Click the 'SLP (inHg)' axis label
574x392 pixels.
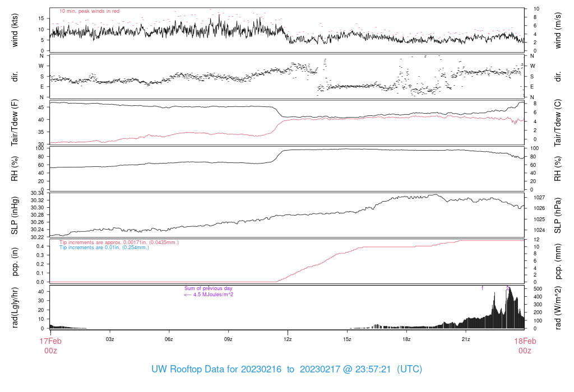pyautogui.click(x=15, y=216)
